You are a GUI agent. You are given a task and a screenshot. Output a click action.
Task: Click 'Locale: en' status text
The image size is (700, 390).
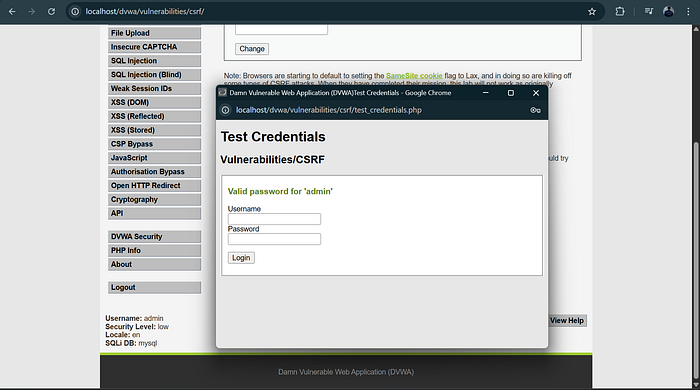123,335
